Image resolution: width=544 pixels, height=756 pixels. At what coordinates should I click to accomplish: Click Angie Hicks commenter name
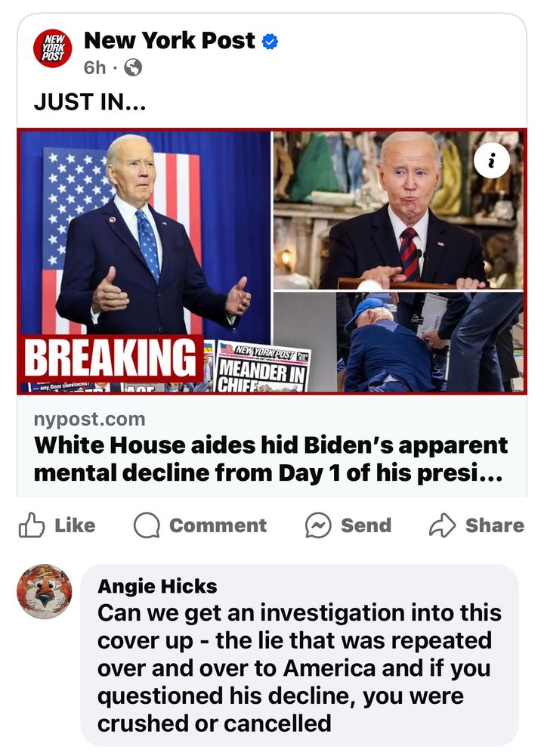click(x=157, y=587)
